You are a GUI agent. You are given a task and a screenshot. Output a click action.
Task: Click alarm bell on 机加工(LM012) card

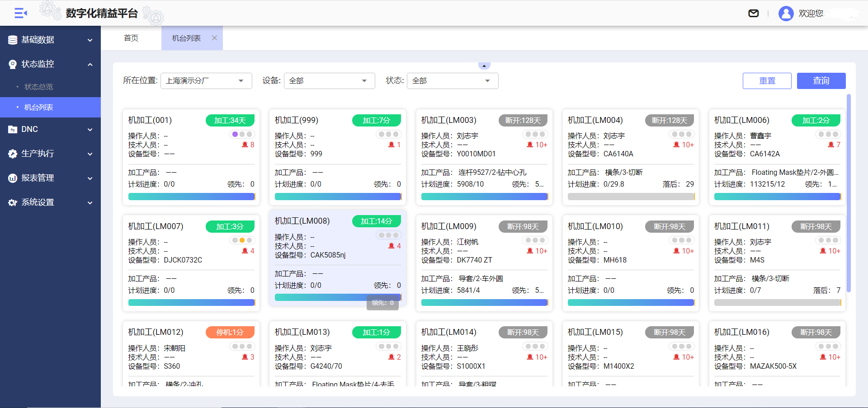click(x=245, y=357)
